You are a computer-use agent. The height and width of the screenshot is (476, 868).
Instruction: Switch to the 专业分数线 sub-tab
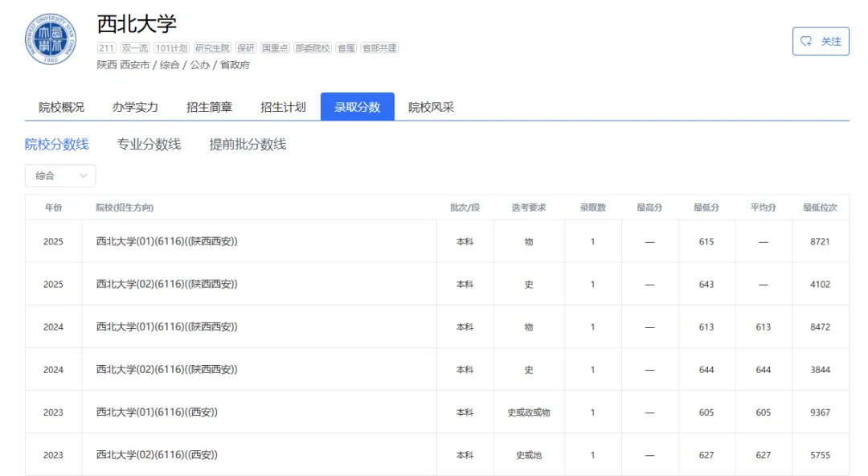click(149, 145)
